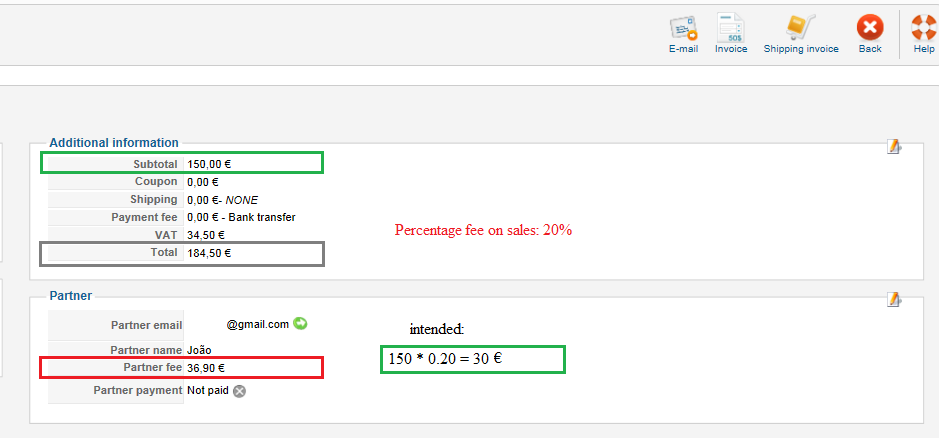This screenshot has width=939, height=438.
Task: Click green arrow next to partner email
Action: pos(301,324)
